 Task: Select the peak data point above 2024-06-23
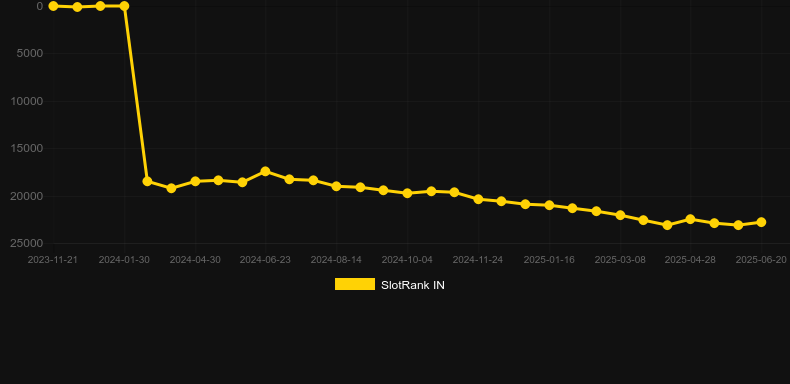(x=266, y=171)
